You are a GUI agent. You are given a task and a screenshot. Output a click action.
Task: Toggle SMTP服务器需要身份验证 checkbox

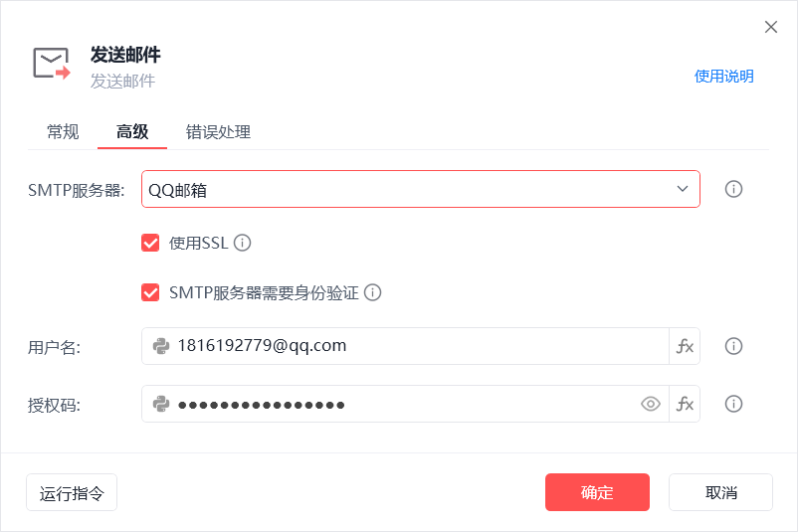[x=151, y=293]
